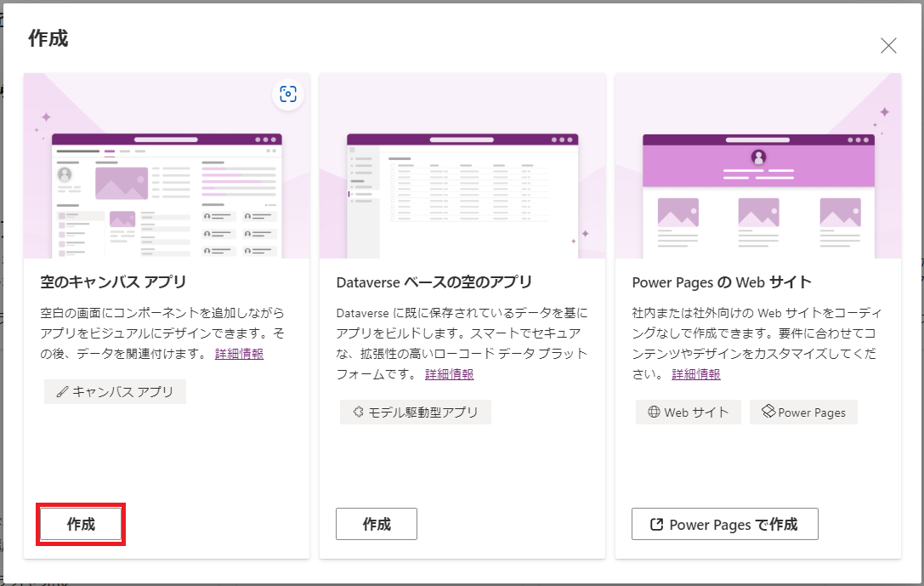Click the external link icon in Power Pages button
Image resolution: width=924 pixels, height=586 pixels.
pyautogui.click(x=656, y=524)
